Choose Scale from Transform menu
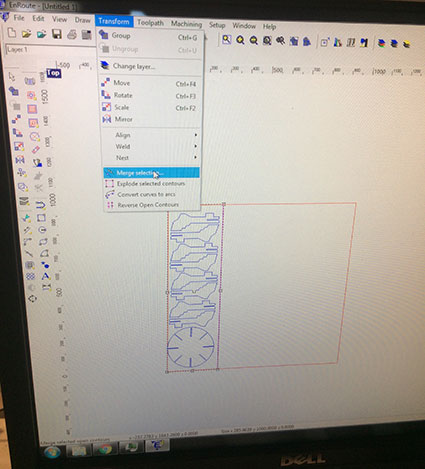This screenshot has width=425, height=469. click(151, 107)
